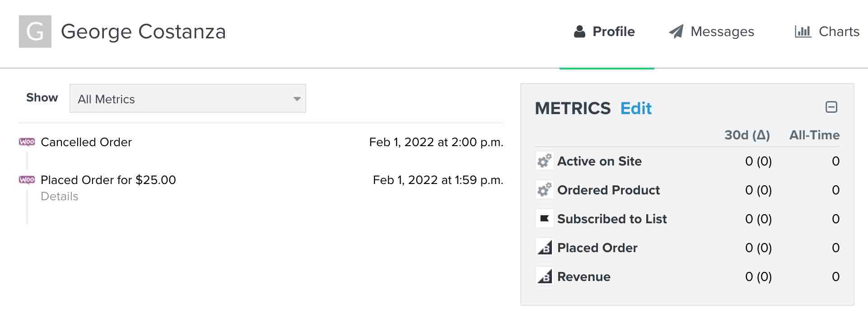Screen dimensions: 868x313
Task: Switch to the Profile tab
Action: point(604,32)
